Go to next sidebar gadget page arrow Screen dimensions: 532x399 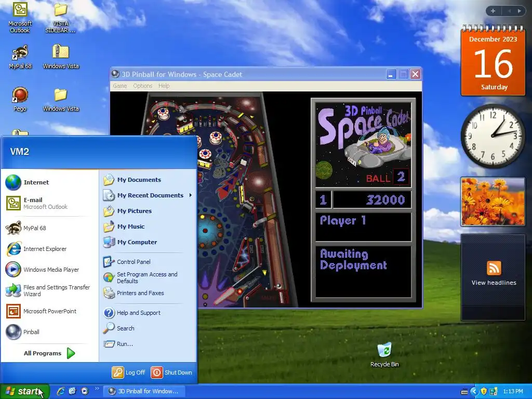520,11
